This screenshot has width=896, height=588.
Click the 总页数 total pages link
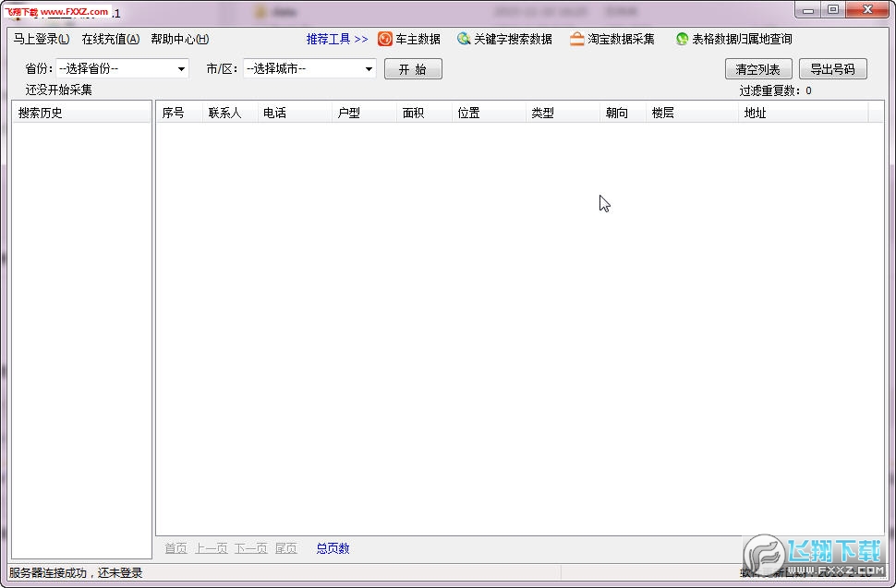pyautogui.click(x=331, y=547)
